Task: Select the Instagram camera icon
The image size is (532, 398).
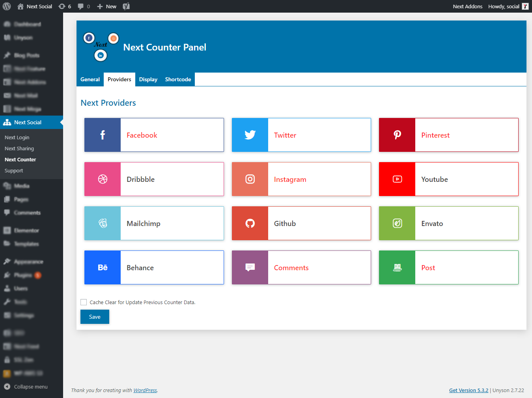Action: [x=250, y=179]
